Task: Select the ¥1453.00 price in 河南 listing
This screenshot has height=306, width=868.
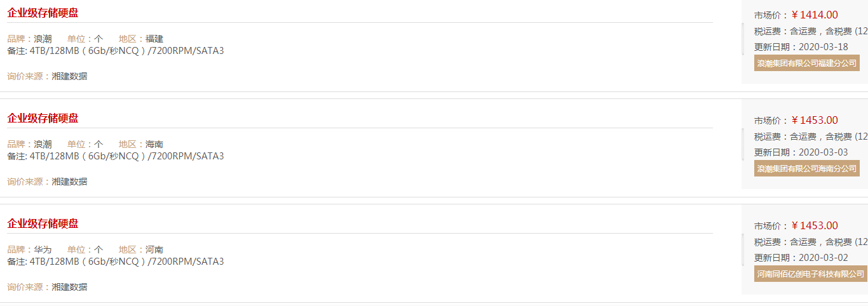Action: [x=815, y=225]
